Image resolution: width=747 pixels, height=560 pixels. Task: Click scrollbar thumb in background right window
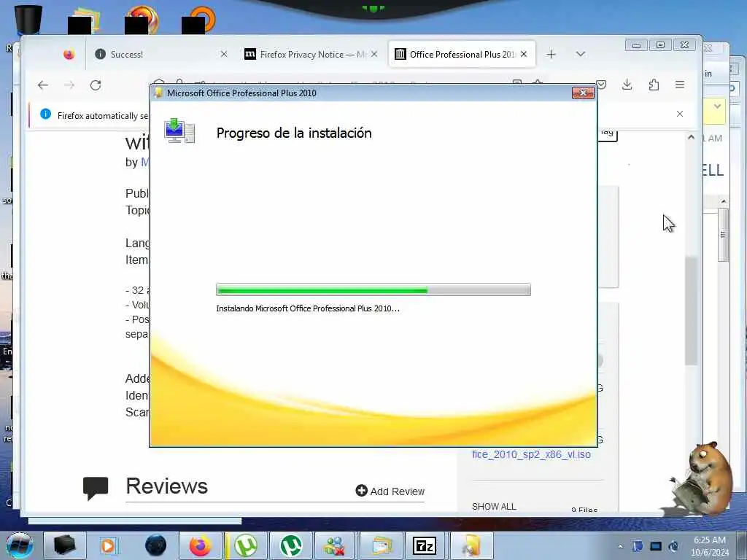pos(723,235)
